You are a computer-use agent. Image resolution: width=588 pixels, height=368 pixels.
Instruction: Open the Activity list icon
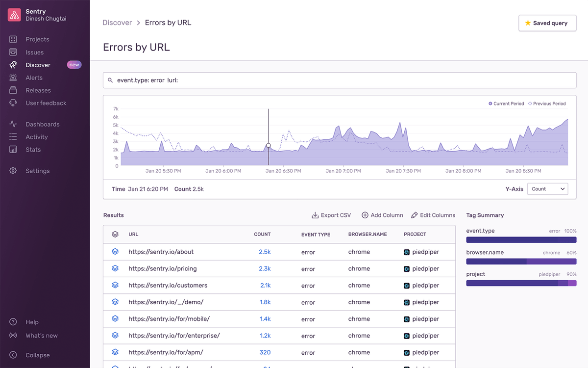click(13, 137)
